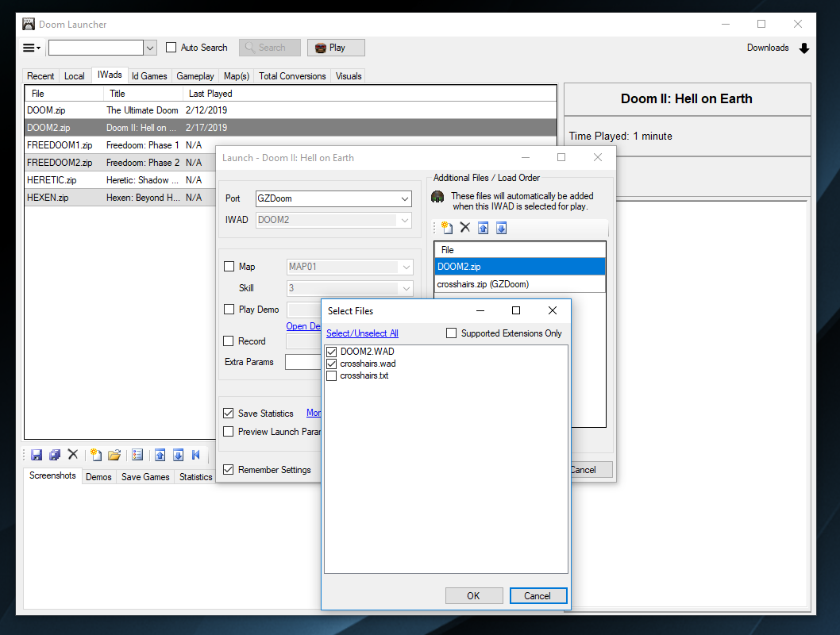This screenshot has width=840, height=635.
Task: Open the Demos tab at the bottom
Action: coord(98,477)
